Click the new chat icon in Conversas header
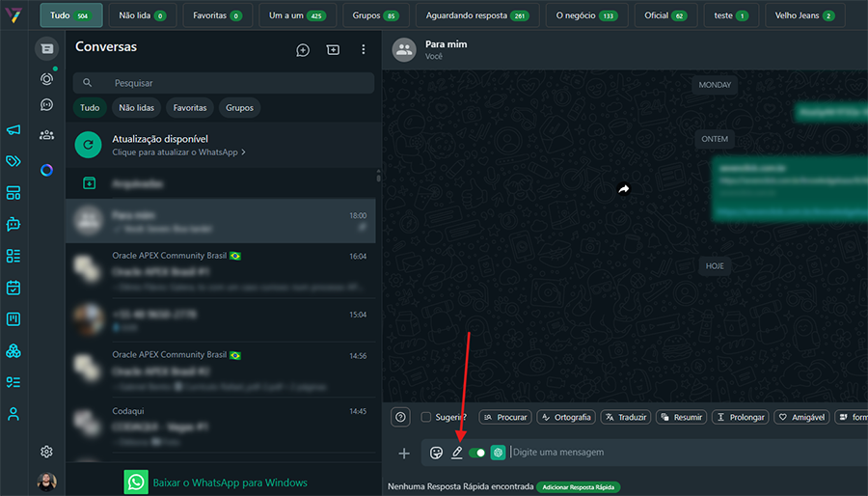 (303, 50)
